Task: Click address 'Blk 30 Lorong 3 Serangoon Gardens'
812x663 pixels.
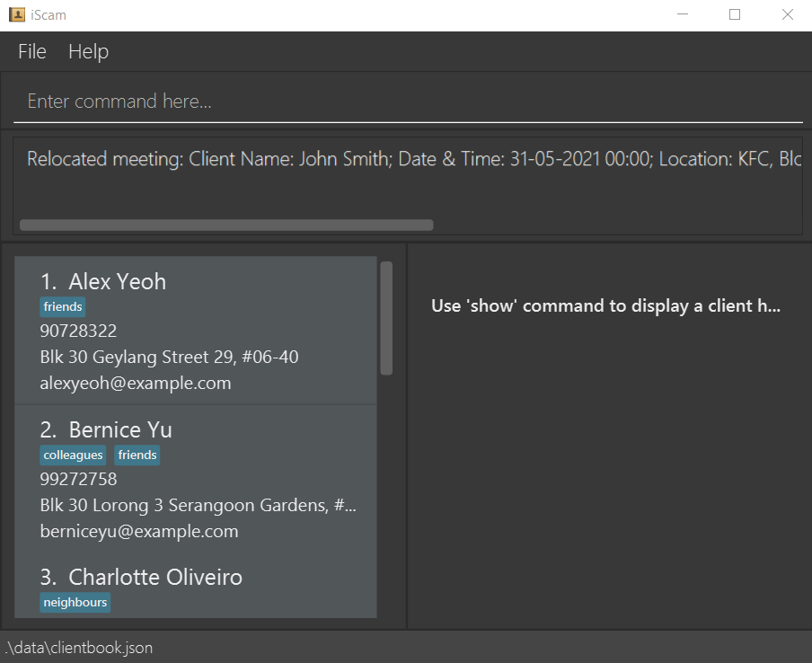Action: pos(199,505)
